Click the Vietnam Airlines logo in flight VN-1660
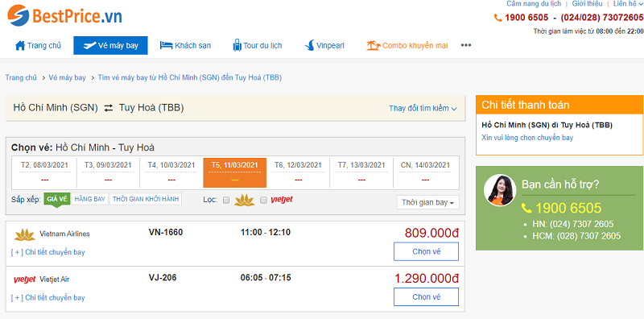Image resolution: width=644 pixels, height=319 pixels. click(x=25, y=234)
